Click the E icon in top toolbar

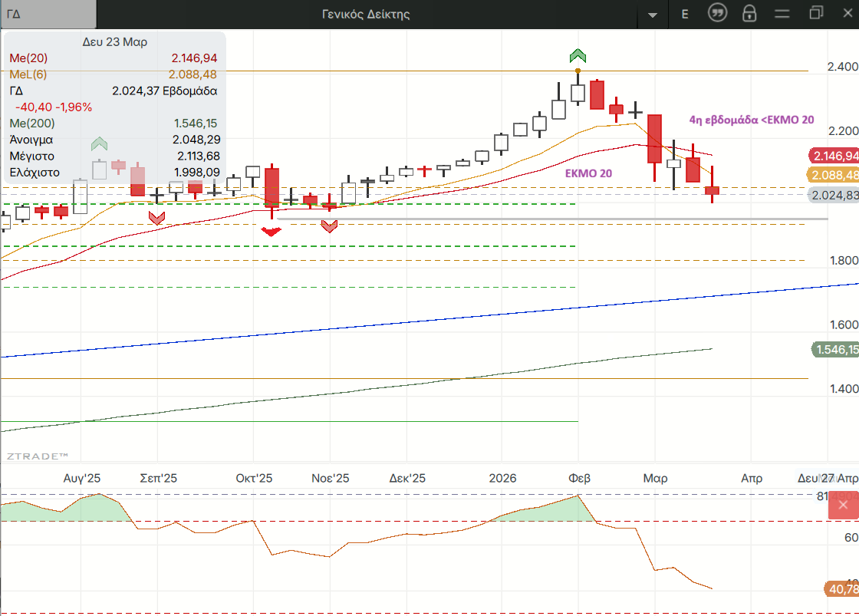click(684, 14)
